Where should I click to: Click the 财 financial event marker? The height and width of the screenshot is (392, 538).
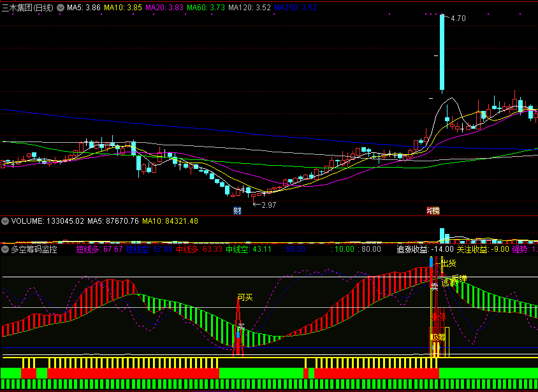point(237,210)
